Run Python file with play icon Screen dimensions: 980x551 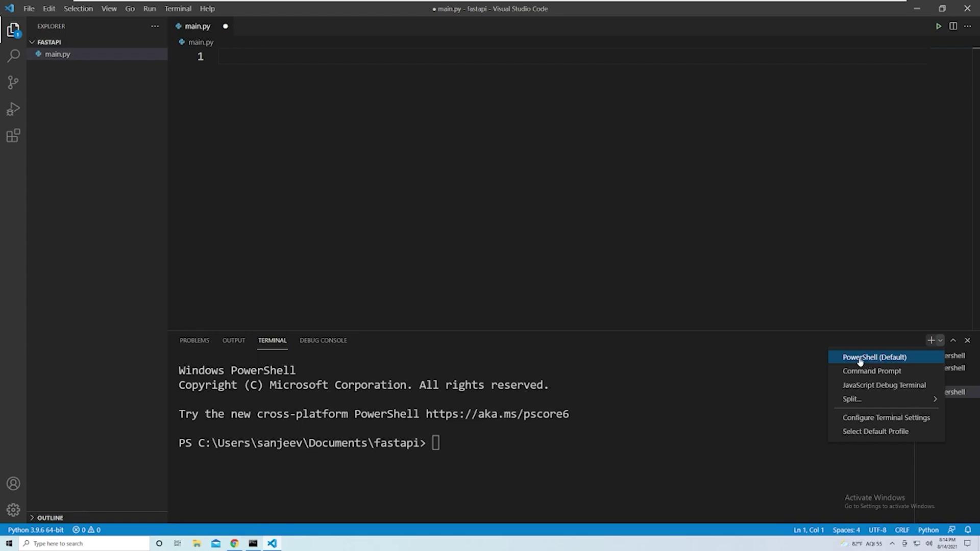pos(938,26)
